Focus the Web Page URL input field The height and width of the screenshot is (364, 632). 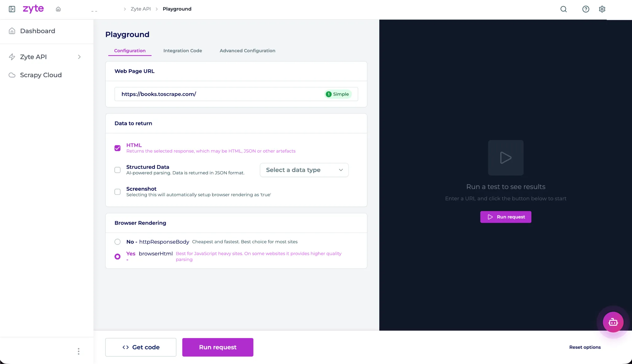click(x=236, y=94)
